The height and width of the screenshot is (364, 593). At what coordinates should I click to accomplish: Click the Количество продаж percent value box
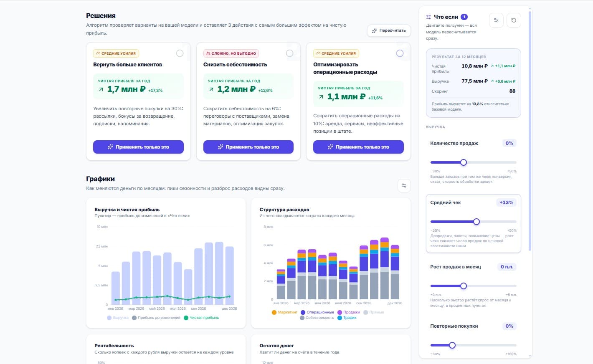tap(509, 143)
